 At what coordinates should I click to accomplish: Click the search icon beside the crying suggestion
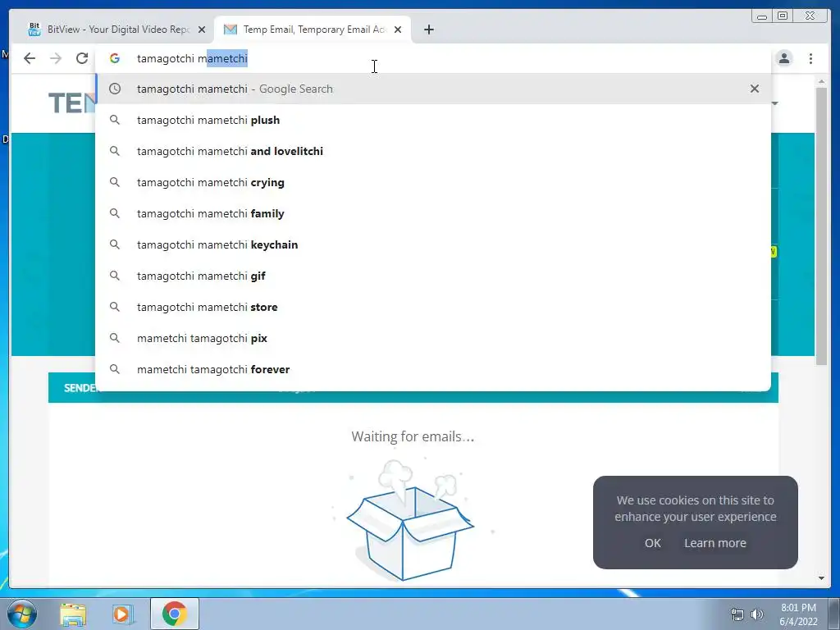click(x=115, y=182)
